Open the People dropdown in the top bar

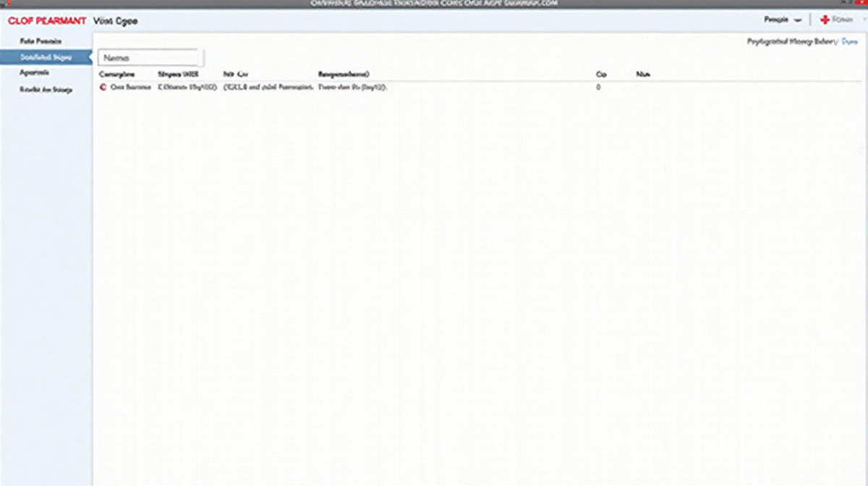(x=783, y=20)
